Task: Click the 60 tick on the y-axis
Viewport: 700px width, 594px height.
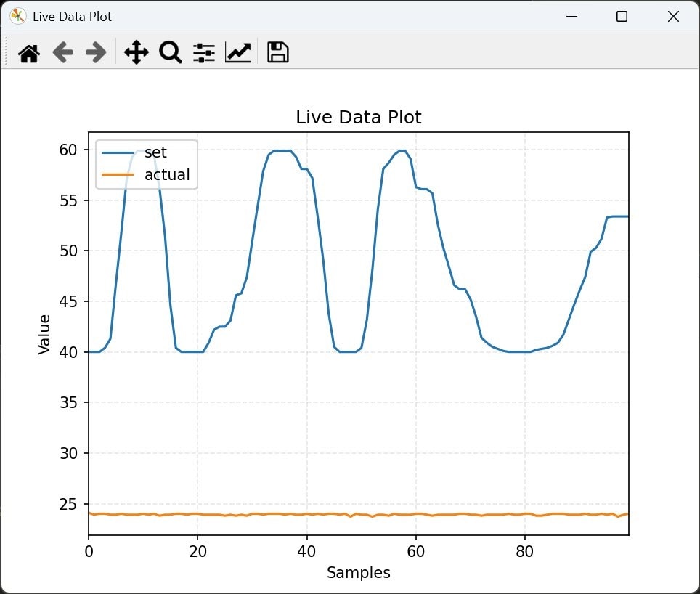Action: [x=68, y=150]
